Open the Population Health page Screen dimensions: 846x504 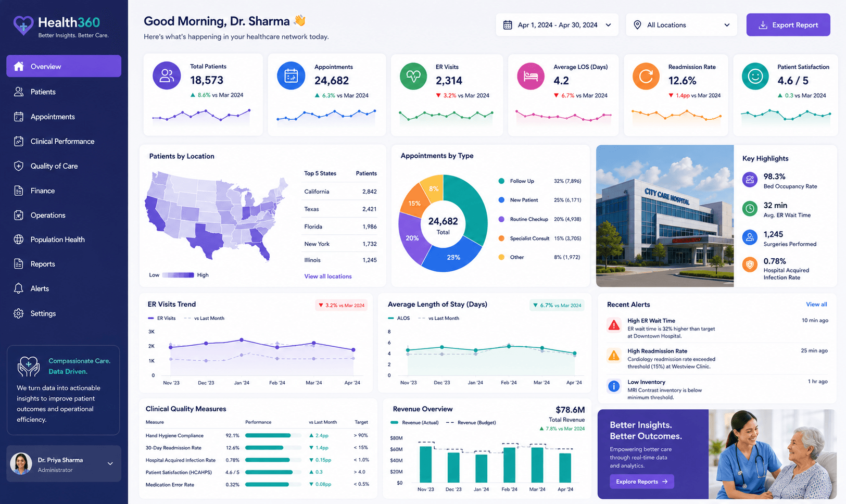(x=64, y=240)
